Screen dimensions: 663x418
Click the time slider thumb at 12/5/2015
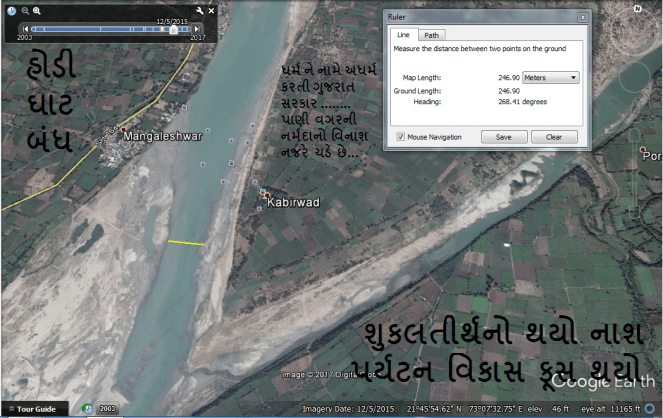(x=173, y=30)
